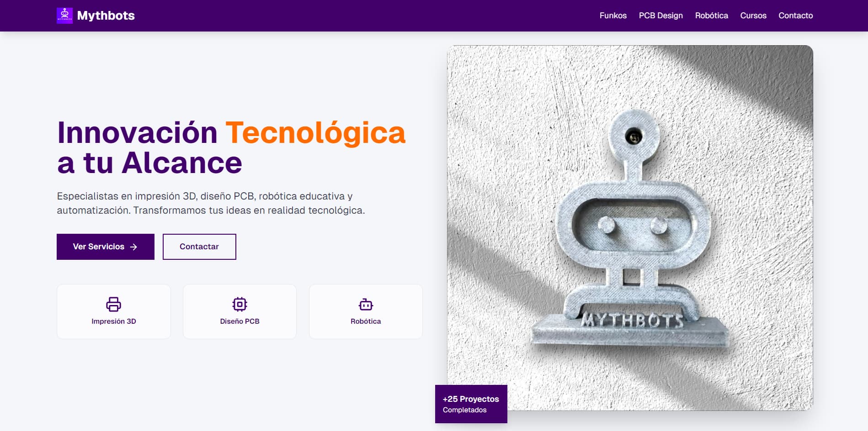
Task: Select Robótica in the top navigation
Action: pyautogui.click(x=711, y=16)
